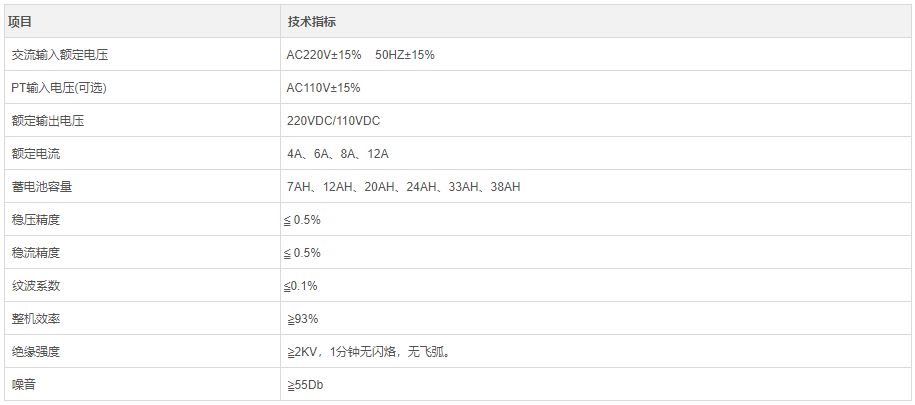
Task: Select the PT输入电压(可选) row label
Action: (58, 88)
